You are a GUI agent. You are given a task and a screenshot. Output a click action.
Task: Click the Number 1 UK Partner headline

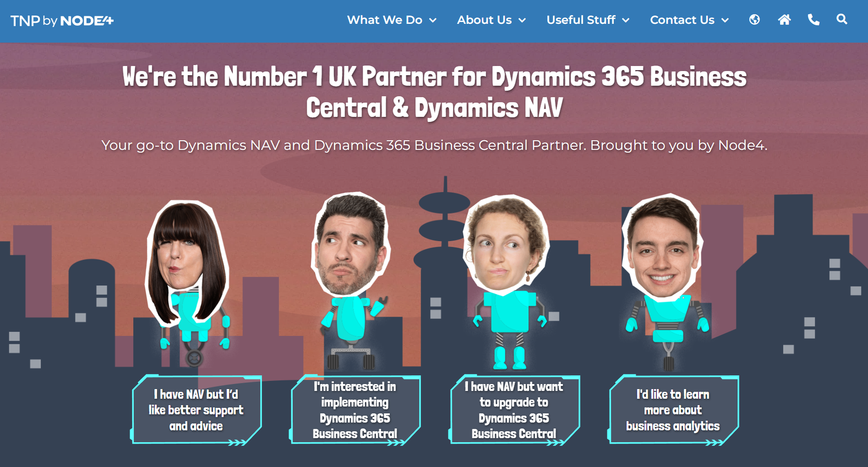[x=434, y=92]
